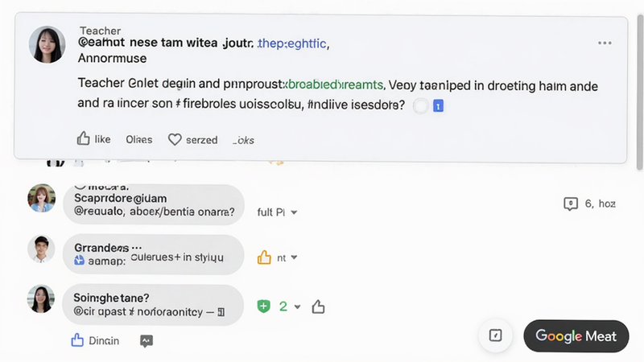Screen dimensions: 644x362
Task: Click the chat bubble icon next to Dincin
Action: [x=147, y=341]
